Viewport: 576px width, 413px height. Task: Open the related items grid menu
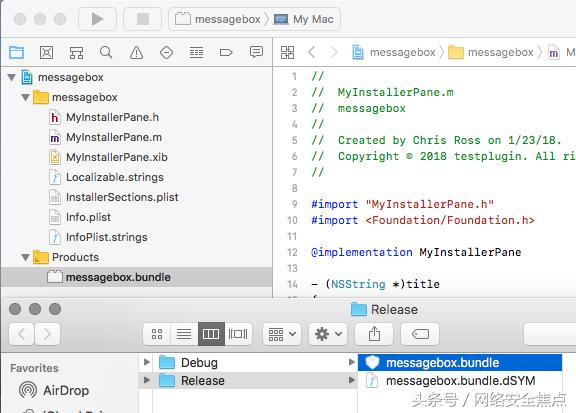tap(287, 52)
